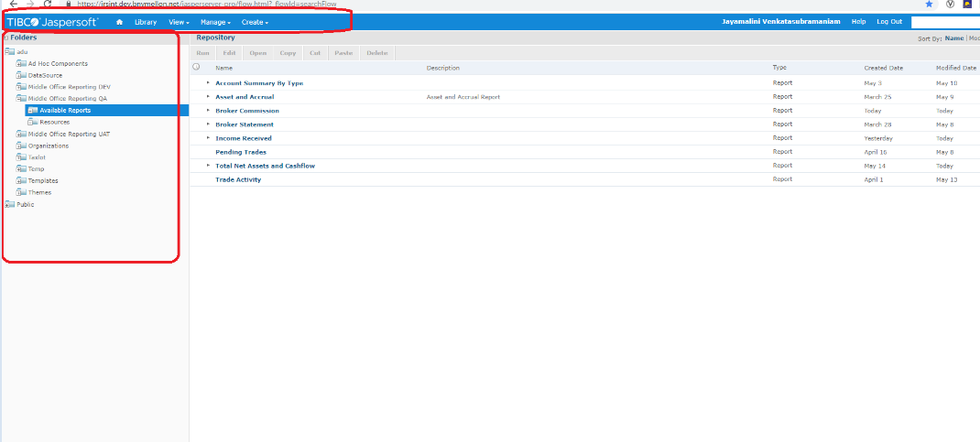The width and height of the screenshot is (980, 442).
Task: Click the Modified Date column header
Action: pyautogui.click(x=955, y=68)
